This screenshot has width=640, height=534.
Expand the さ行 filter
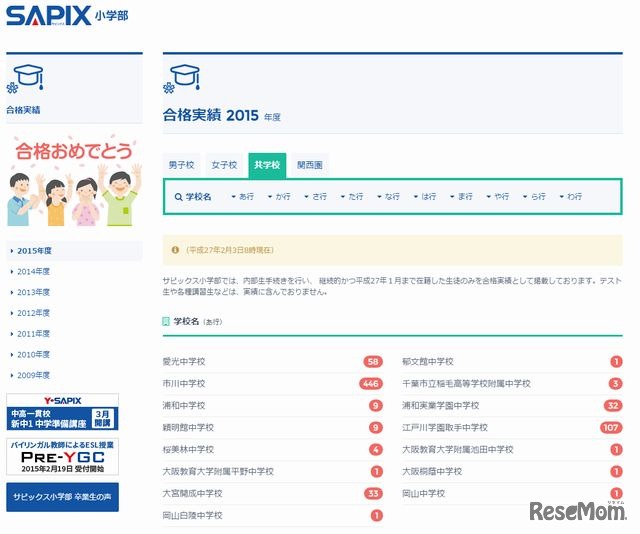tap(316, 197)
